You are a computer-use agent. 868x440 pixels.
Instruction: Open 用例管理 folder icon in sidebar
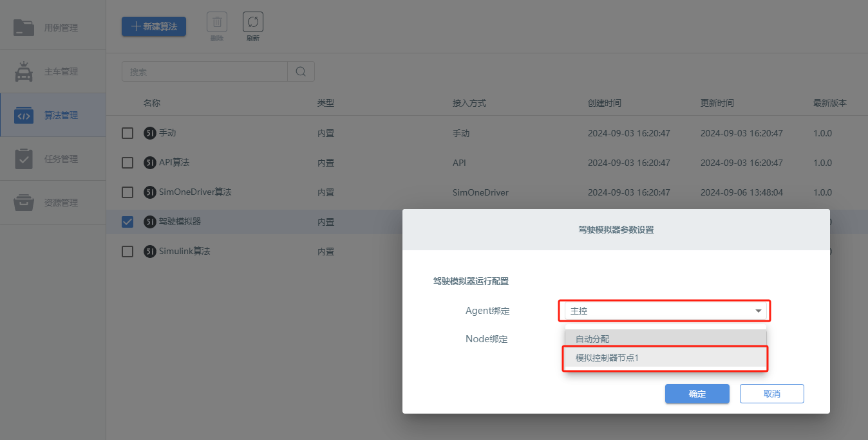(24, 28)
